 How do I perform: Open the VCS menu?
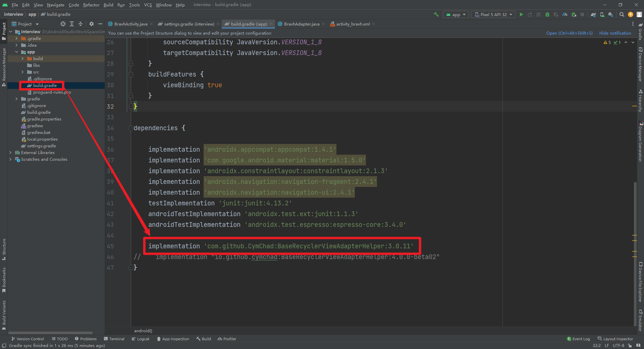(x=148, y=5)
